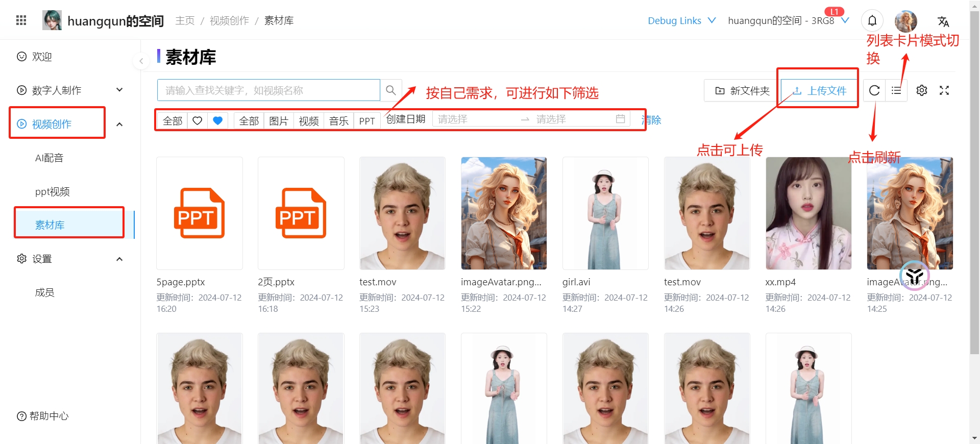Click the search magnifier icon
Viewport: 980px width, 444px height.
click(x=391, y=90)
